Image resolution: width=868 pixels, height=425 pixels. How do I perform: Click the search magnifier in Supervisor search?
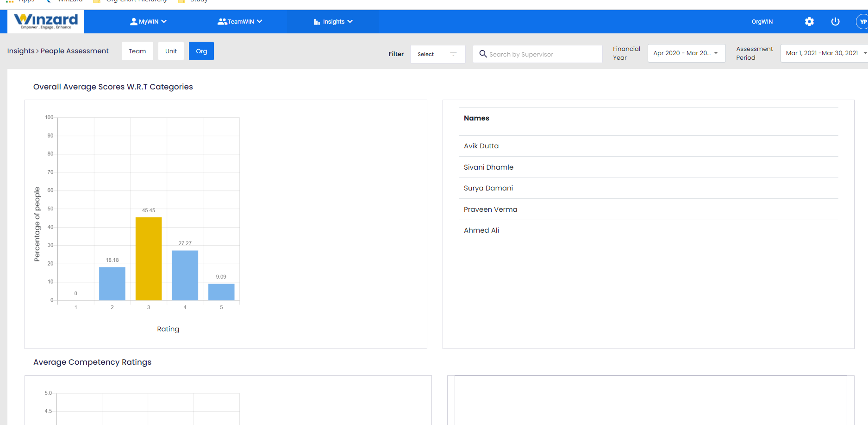coord(483,54)
